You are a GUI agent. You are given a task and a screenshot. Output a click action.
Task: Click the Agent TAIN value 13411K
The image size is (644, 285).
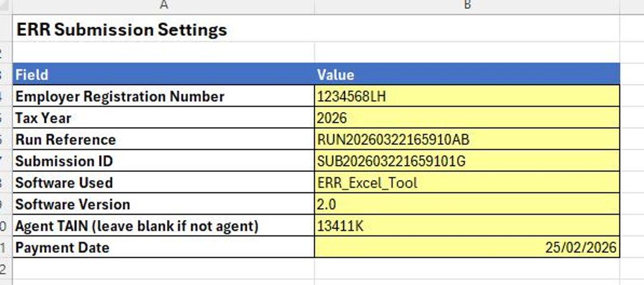pyautogui.click(x=467, y=225)
